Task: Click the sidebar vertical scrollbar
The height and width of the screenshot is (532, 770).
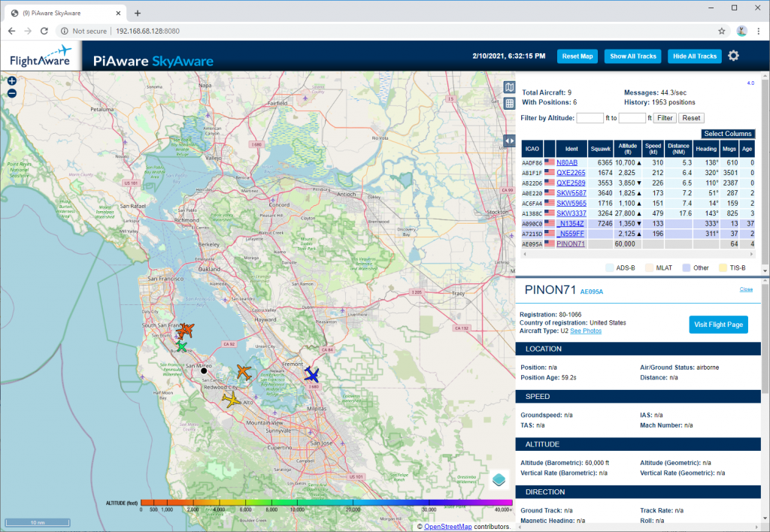Action: tap(765, 173)
